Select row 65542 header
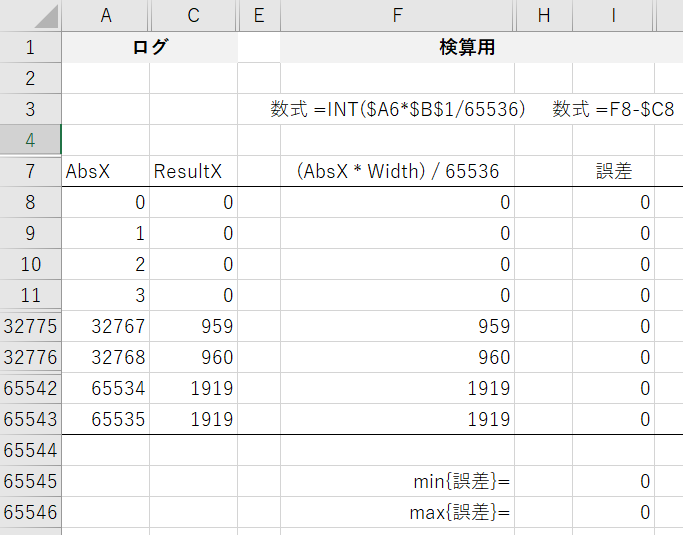 [30, 388]
